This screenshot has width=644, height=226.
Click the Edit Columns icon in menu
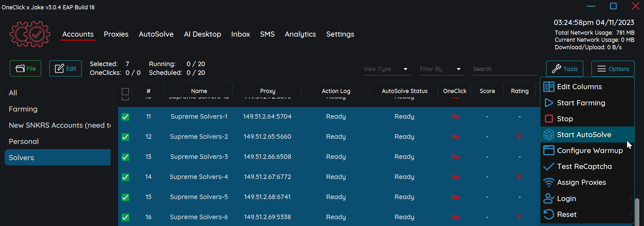(x=549, y=87)
